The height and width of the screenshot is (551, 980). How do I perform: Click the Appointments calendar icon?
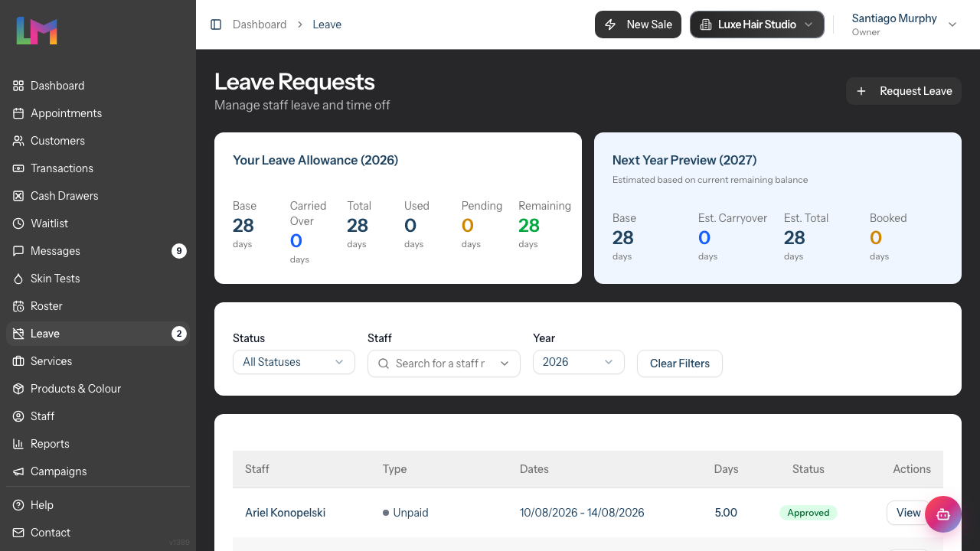point(18,113)
